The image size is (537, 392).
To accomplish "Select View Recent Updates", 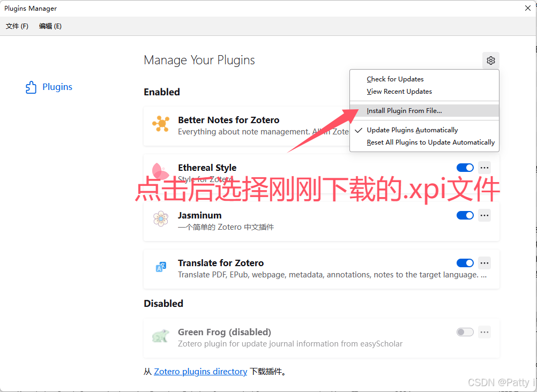I will (x=424, y=92).
